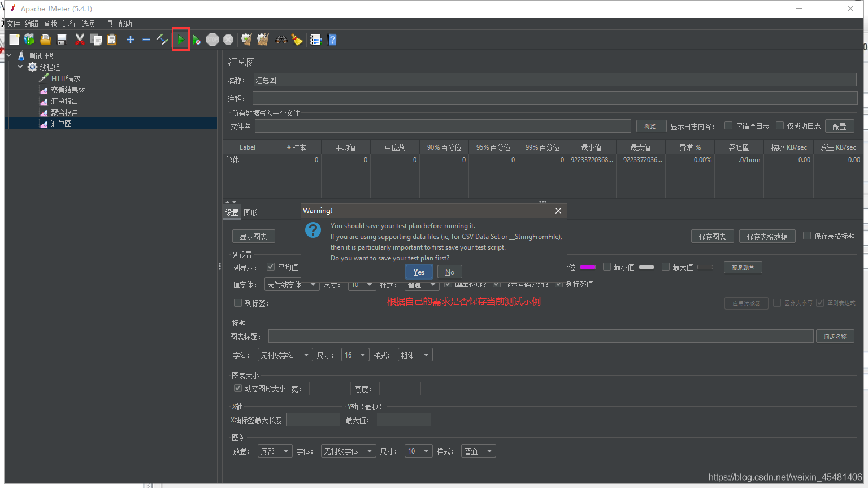868x488 pixels.
Task: Add element with the plus icon
Action: (x=131, y=40)
